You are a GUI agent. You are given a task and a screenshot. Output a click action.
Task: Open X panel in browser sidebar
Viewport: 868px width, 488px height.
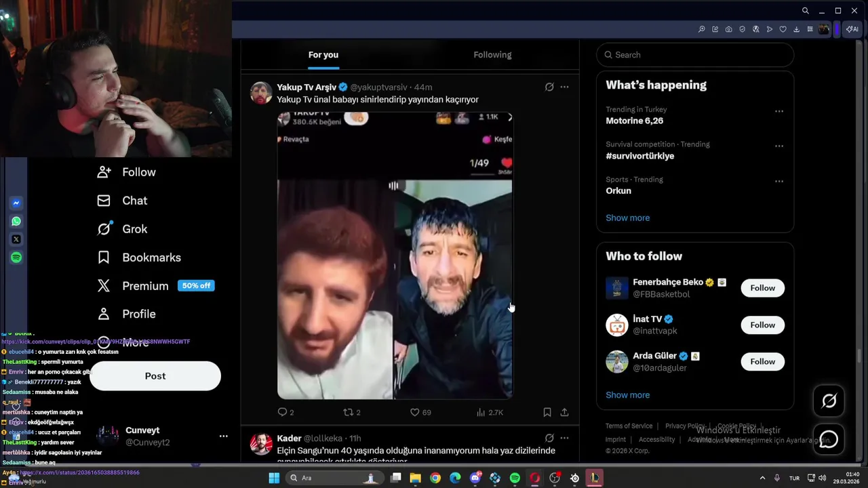[x=16, y=239]
